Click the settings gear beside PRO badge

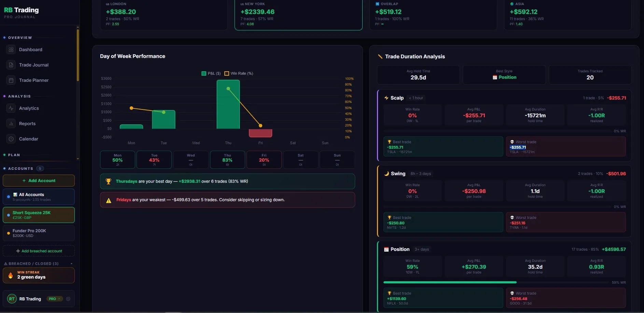coord(68,299)
